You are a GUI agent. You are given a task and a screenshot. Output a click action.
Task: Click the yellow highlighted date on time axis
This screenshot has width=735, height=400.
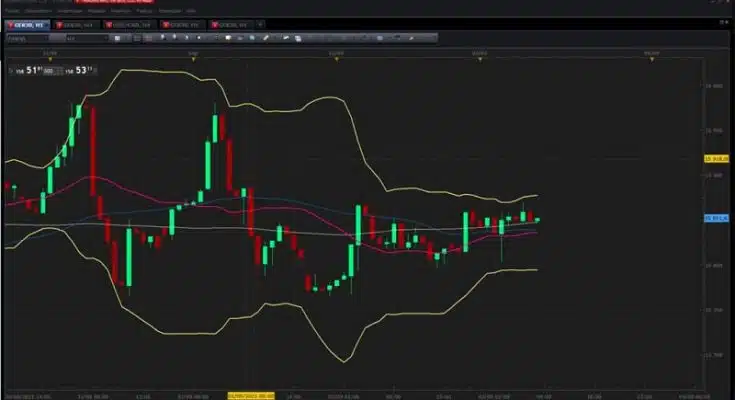[x=251, y=396]
